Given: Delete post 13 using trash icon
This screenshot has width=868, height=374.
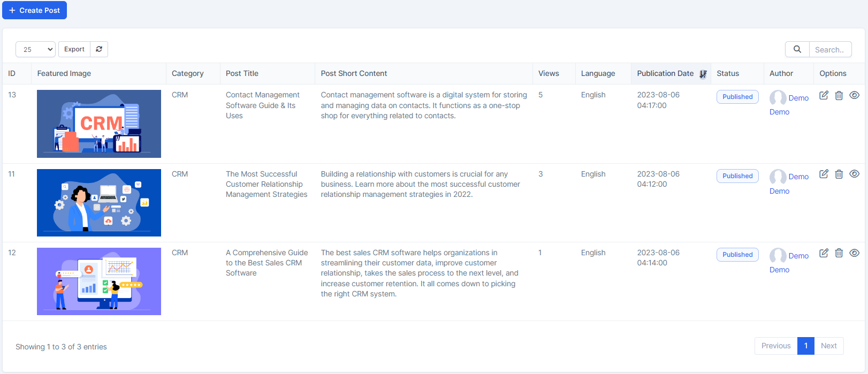Looking at the screenshot, I should click(x=839, y=95).
